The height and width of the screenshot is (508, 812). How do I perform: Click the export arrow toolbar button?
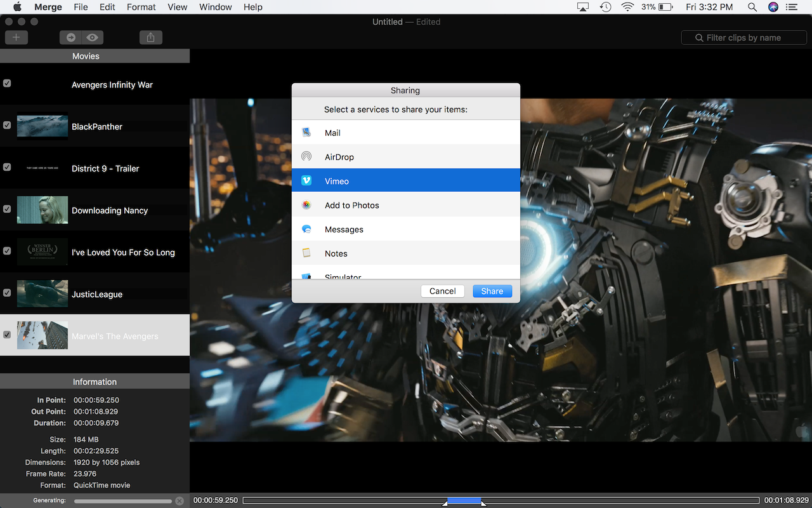click(x=70, y=37)
